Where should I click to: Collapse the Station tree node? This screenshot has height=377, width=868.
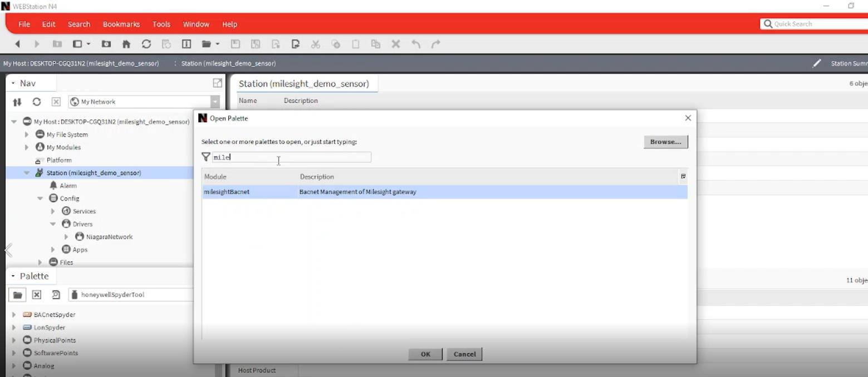[27, 173]
